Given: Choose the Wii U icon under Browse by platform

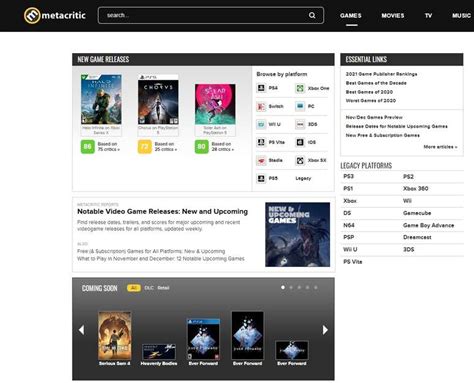Looking at the screenshot, I should (x=261, y=124).
